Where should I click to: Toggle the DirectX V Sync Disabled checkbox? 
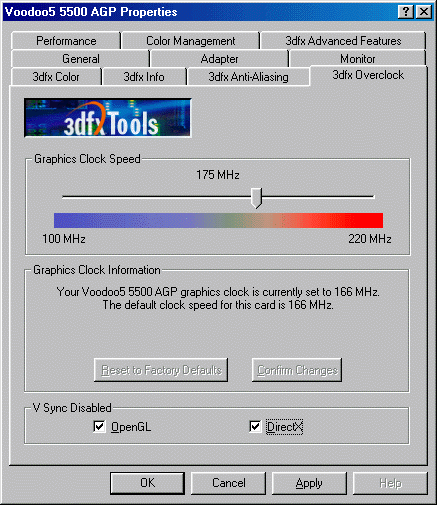(255, 427)
